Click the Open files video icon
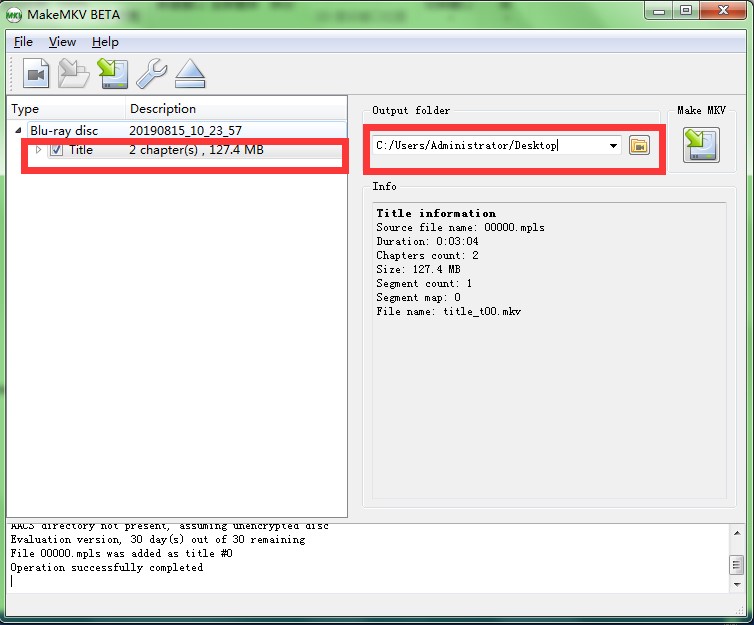The image size is (754, 625). pos(36,74)
